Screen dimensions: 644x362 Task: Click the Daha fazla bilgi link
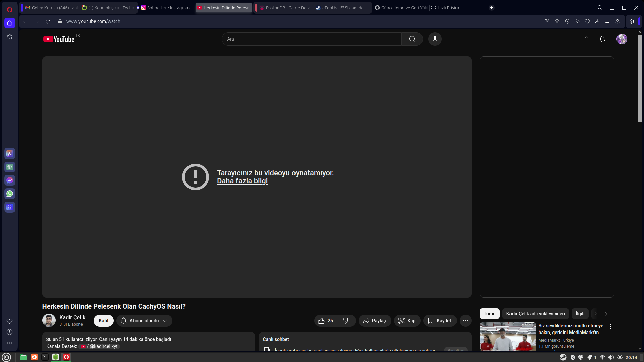(x=242, y=181)
